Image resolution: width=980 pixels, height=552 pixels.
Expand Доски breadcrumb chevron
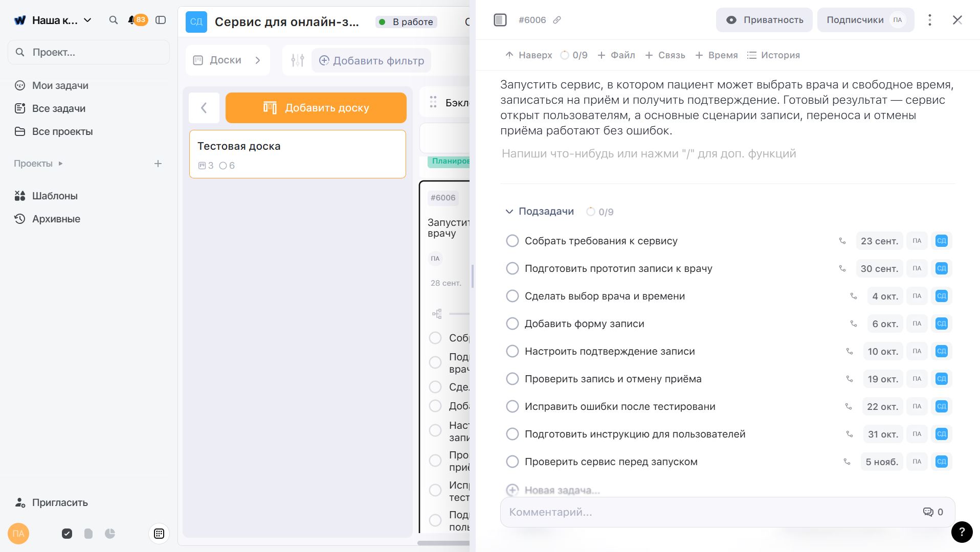[258, 60]
